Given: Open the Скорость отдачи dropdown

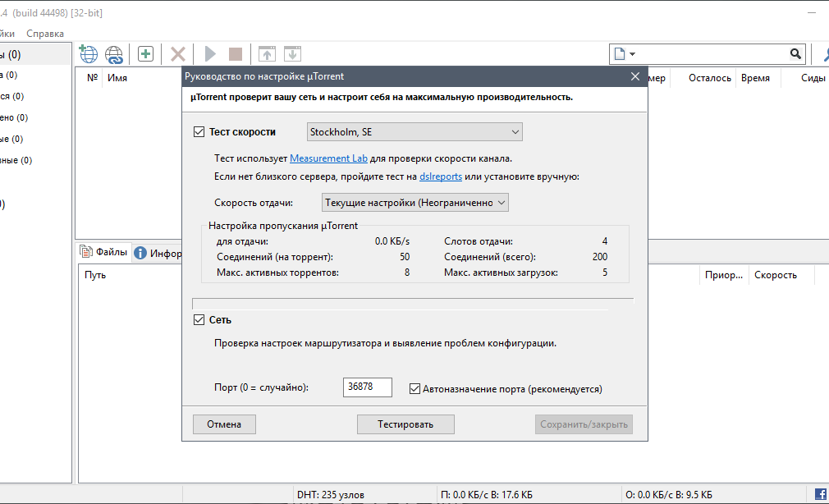Looking at the screenshot, I should (x=415, y=203).
